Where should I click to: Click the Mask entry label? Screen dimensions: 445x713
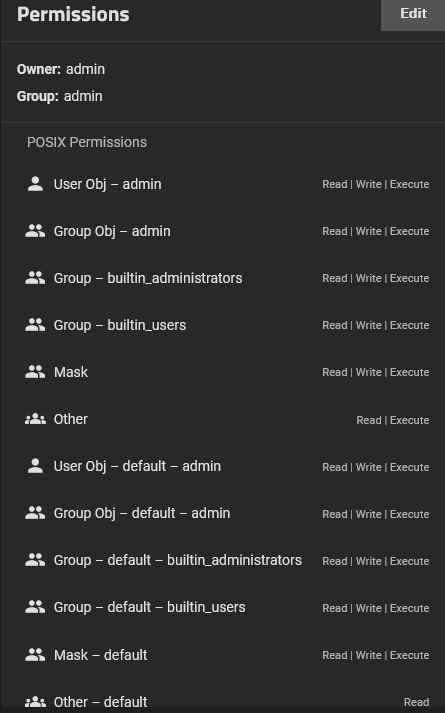tap(71, 372)
